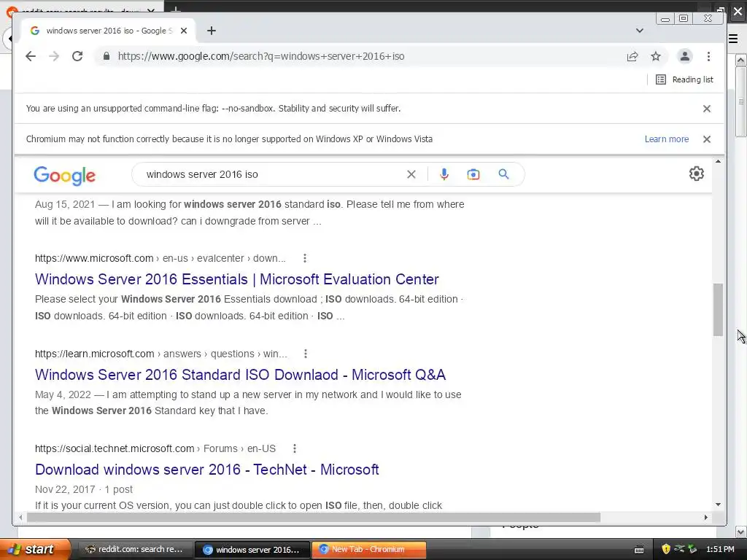The width and height of the screenshot is (747, 560).
Task: Open the tab search chevron dropdown
Action: [x=639, y=31]
